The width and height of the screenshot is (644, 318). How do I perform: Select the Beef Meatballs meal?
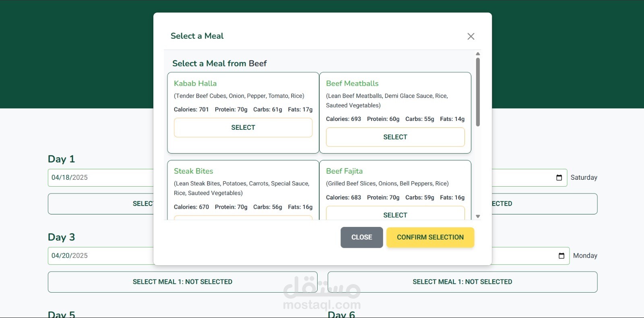395,137
